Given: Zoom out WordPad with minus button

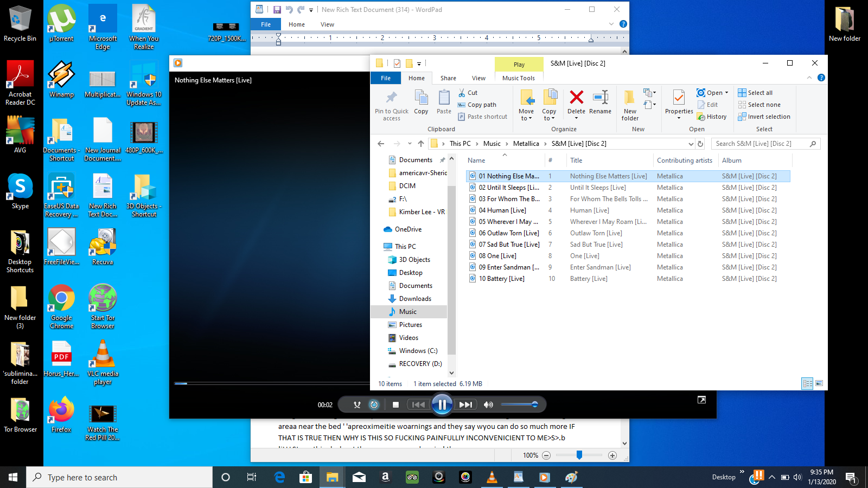Looking at the screenshot, I should (x=546, y=455).
